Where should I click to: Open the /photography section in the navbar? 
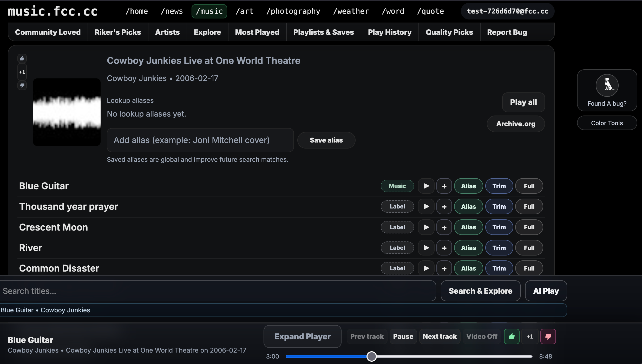tap(293, 11)
